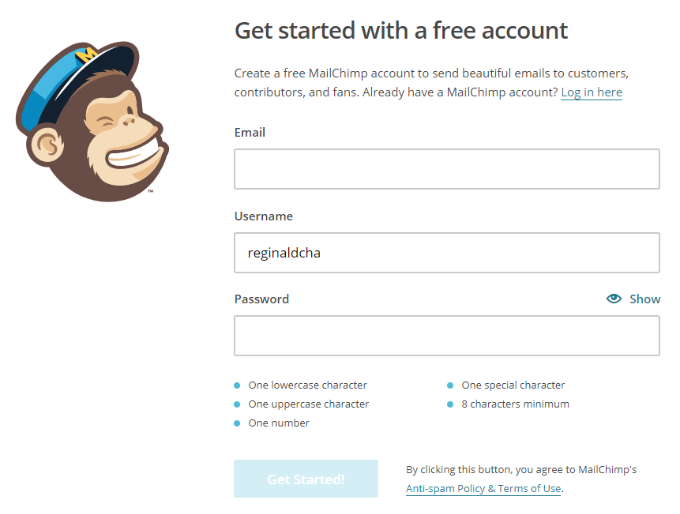The width and height of the screenshot is (680, 514).
Task: Click the eye icon beside Show
Action: point(614,299)
